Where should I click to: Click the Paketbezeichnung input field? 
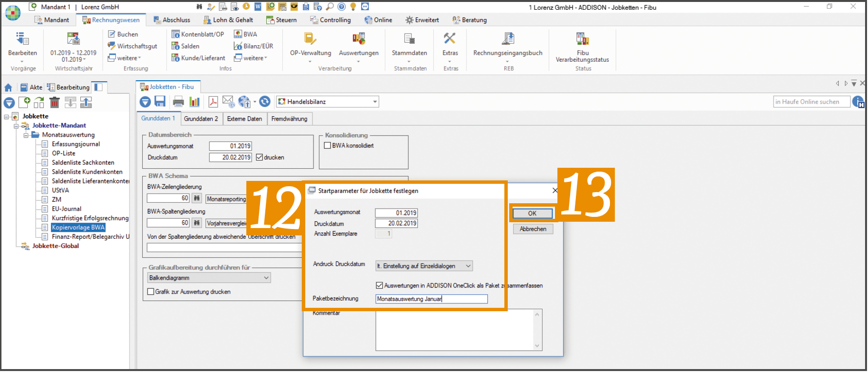tap(431, 299)
